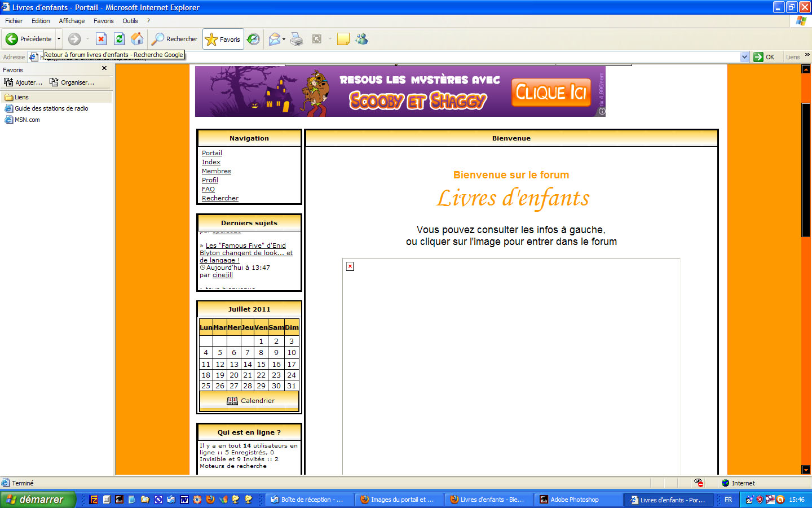Launch Firefox from quick launch
812x508 pixels.
(x=210, y=500)
